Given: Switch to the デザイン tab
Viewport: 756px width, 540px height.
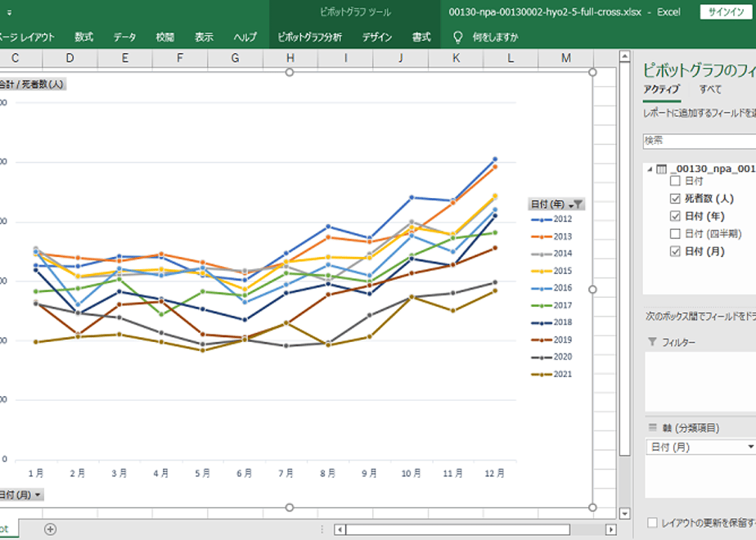Looking at the screenshot, I should [377, 37].
